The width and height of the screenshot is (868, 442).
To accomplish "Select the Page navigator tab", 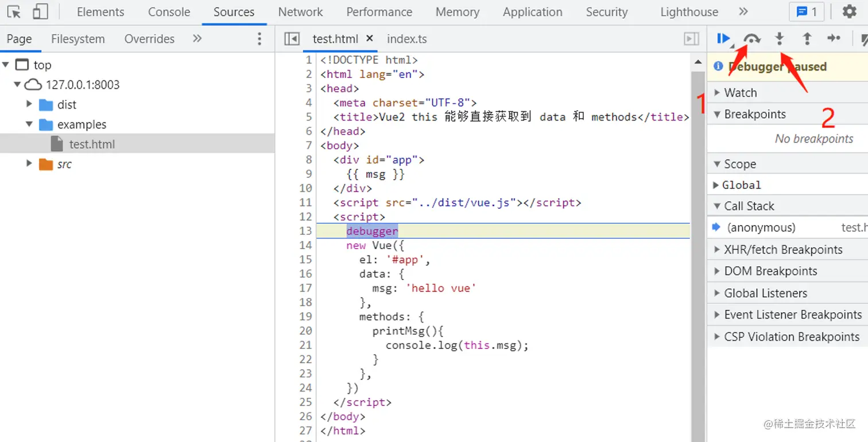I will click(19, 39).
